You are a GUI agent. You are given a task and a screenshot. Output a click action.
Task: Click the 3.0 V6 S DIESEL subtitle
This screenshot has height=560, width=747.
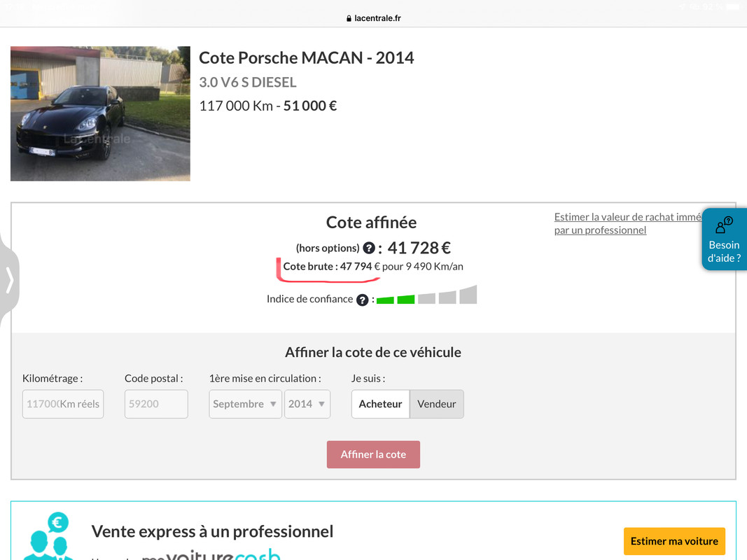[x=248, y=83]
